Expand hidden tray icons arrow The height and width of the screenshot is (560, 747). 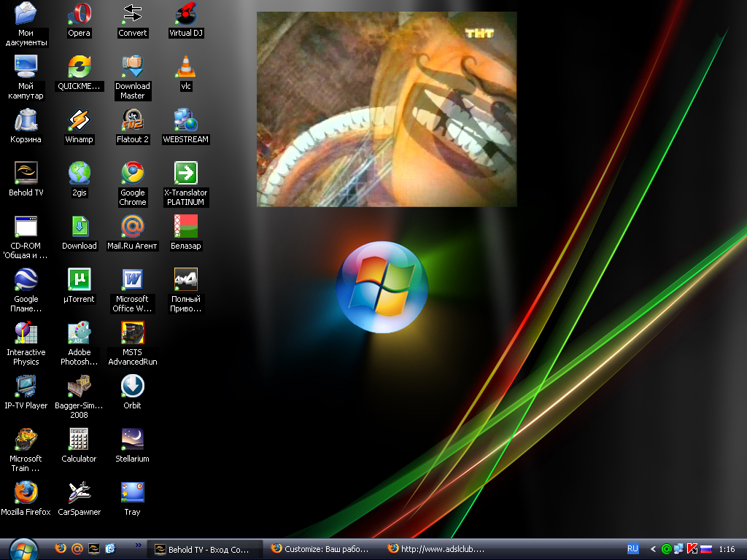[653, 549]
